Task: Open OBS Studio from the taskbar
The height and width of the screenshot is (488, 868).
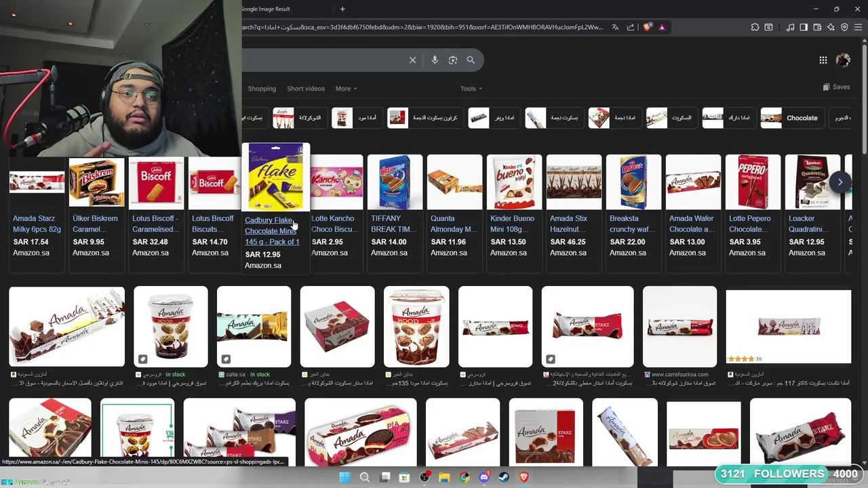Action: click(x=425, y=477)
